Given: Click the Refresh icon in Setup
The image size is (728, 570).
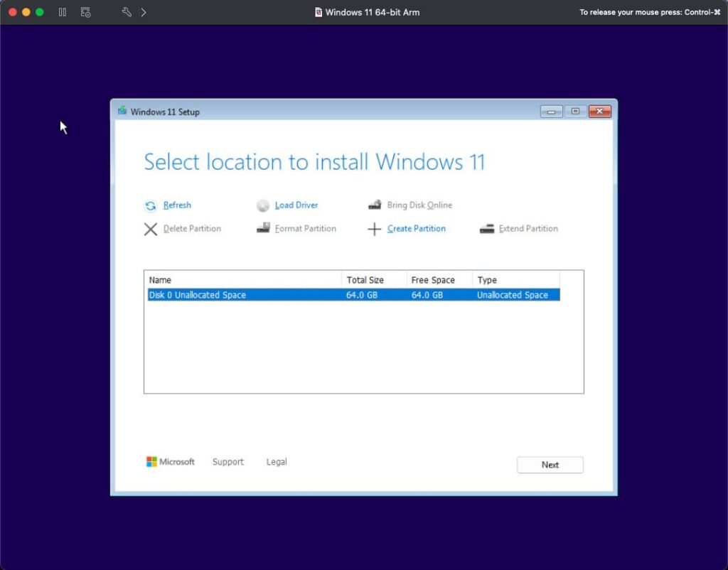Looking at the screenshot, I should 151,206.
